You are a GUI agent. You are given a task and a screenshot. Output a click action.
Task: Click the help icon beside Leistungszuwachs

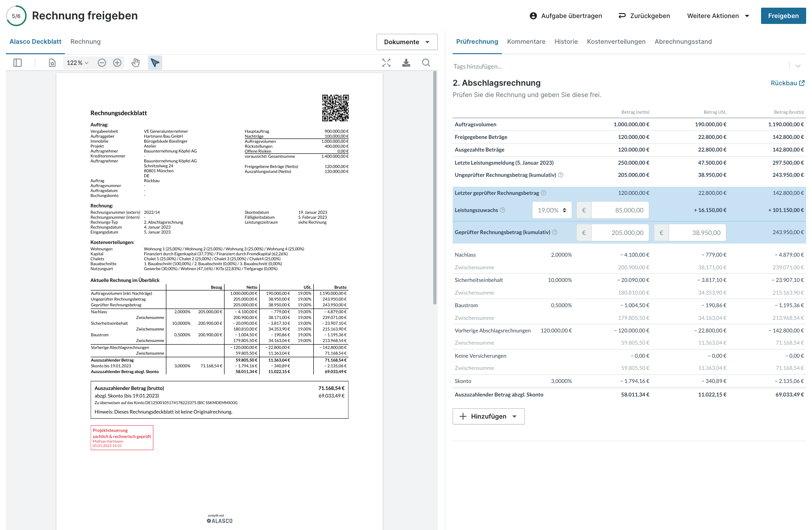(x=503, y=210)
